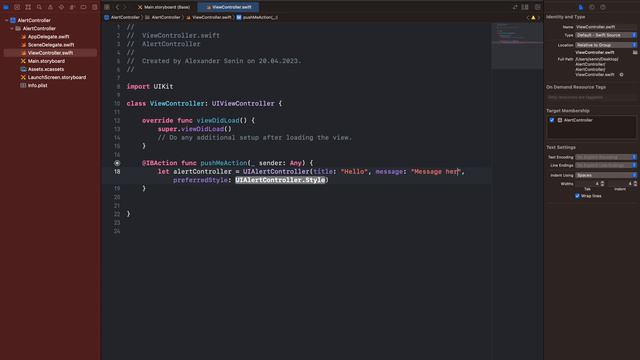The width and height of the screenshot is (640, 360).
Task: Open the Type dropdown Default - Swift Source
Action: 606,35
